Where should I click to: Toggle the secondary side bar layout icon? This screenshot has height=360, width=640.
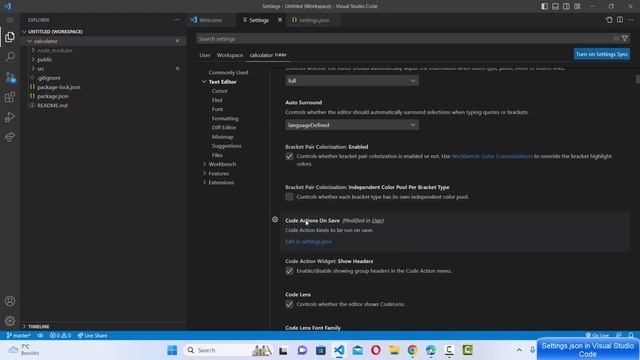click(566, 6)
